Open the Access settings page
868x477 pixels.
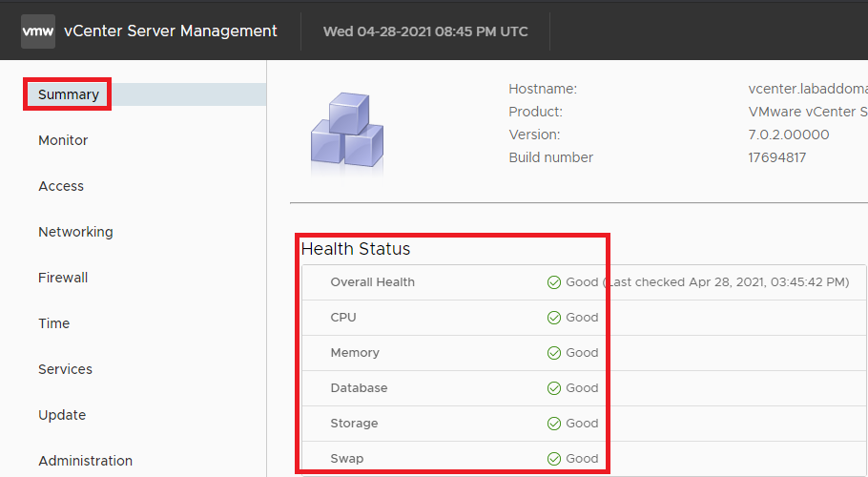(x=61, y=186)
